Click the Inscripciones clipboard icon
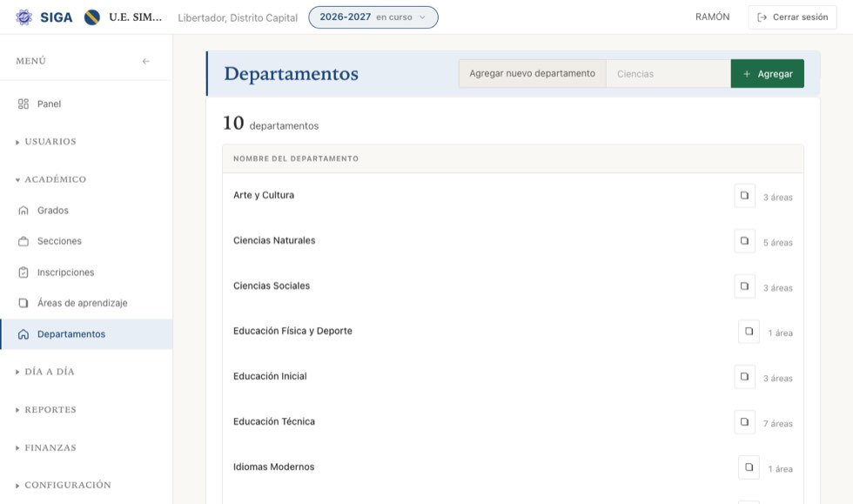The image size is (853, 504). click(x=24, y=272)
